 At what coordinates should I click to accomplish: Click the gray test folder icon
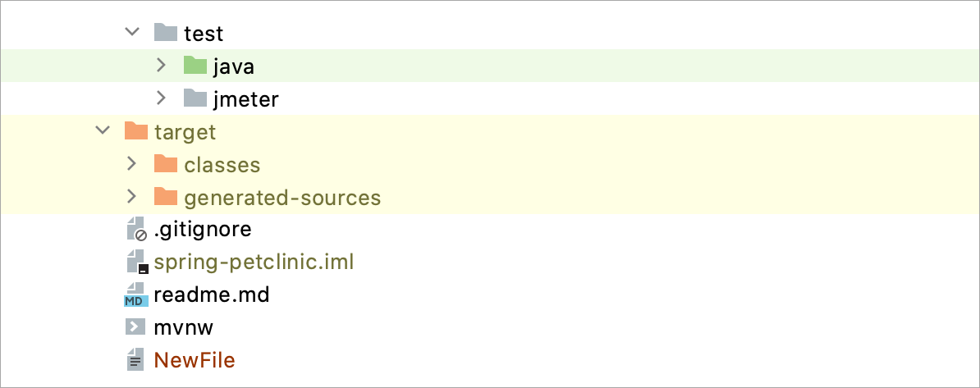pos(166,34)
